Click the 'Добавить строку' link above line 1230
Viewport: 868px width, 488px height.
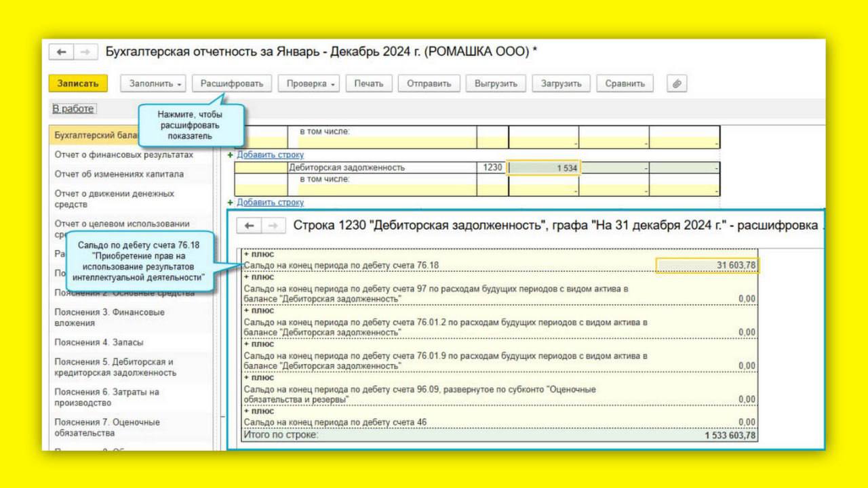click(270, 155)
